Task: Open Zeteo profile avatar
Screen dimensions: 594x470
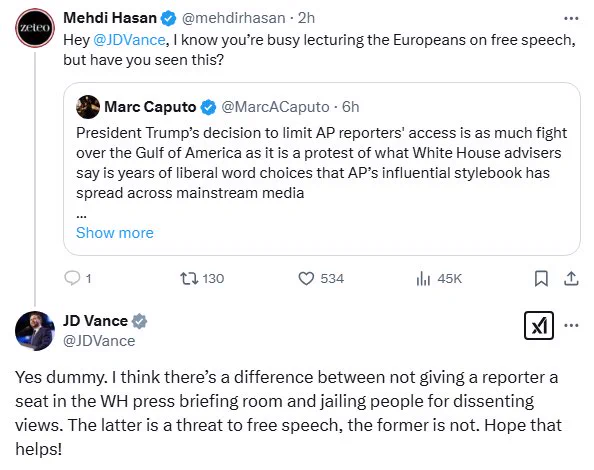Action: [x=35, y=28]
